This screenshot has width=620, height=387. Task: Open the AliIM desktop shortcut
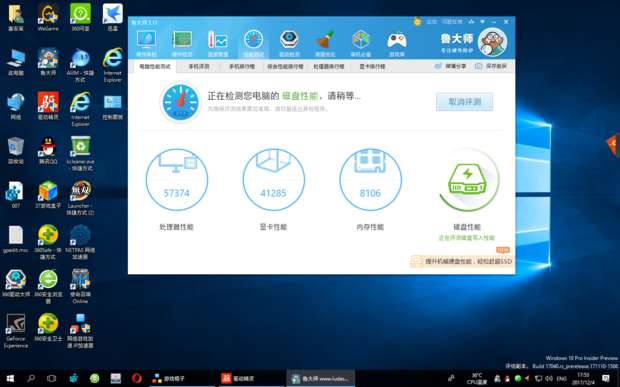[80, 65]
